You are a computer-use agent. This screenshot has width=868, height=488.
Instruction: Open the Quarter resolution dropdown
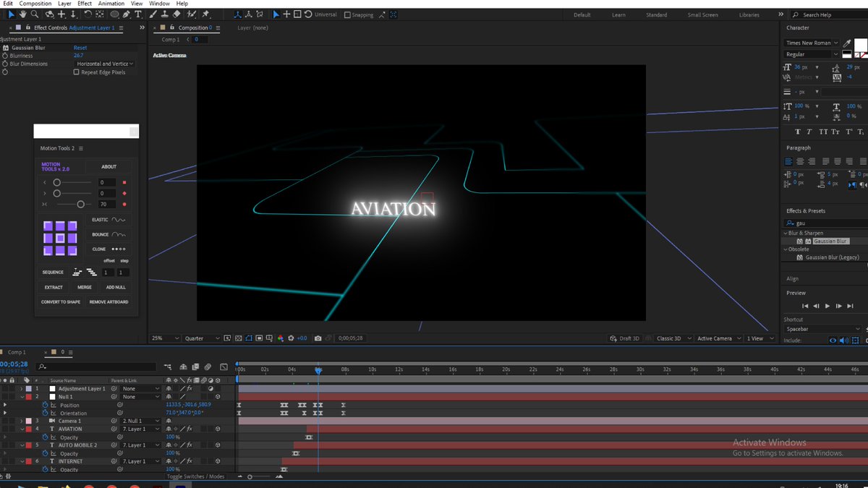[x=202, y=338]
